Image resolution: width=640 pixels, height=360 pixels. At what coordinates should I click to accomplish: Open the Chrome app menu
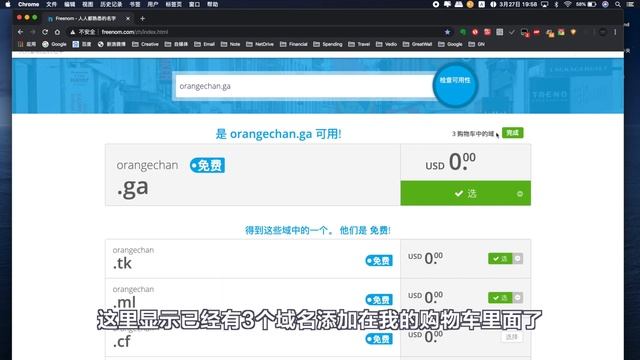pos(29,4)
